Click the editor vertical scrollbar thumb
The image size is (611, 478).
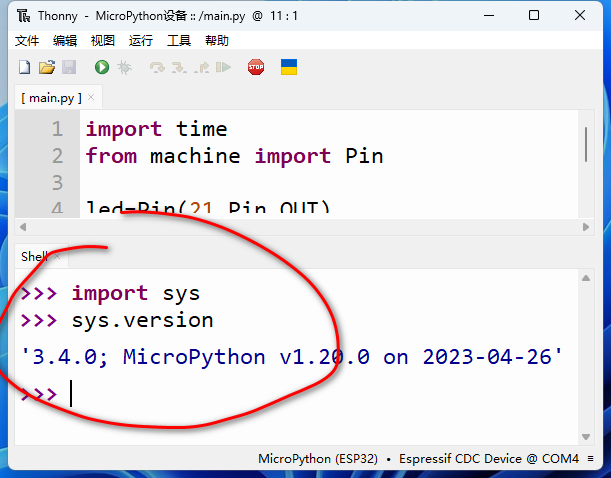(x=586, y=144)
